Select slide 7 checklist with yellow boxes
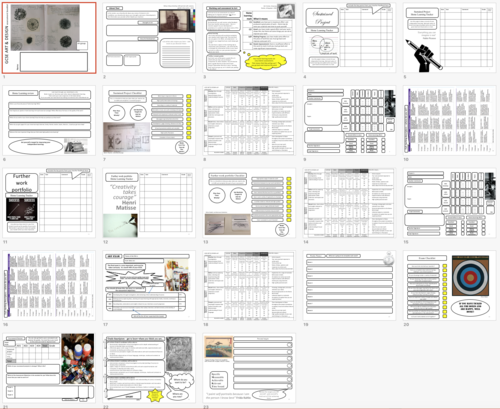Image resolution: width=500 pixels, height=409 pixels. click(x=149, y=120)
